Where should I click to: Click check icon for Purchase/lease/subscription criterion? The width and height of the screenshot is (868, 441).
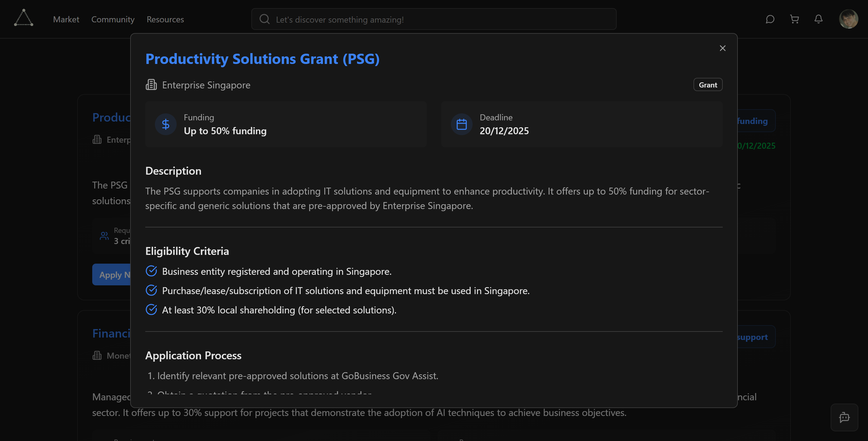coord(151,290)
